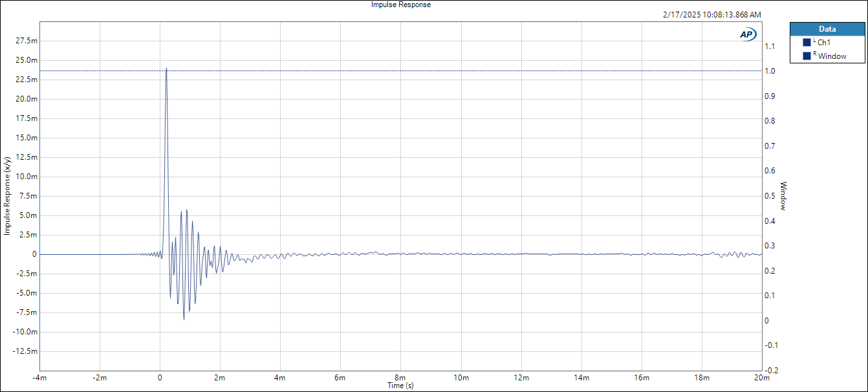Screen dimensions: 868x392
Task: Click the -12.5m left axis value
Action: 25,351
